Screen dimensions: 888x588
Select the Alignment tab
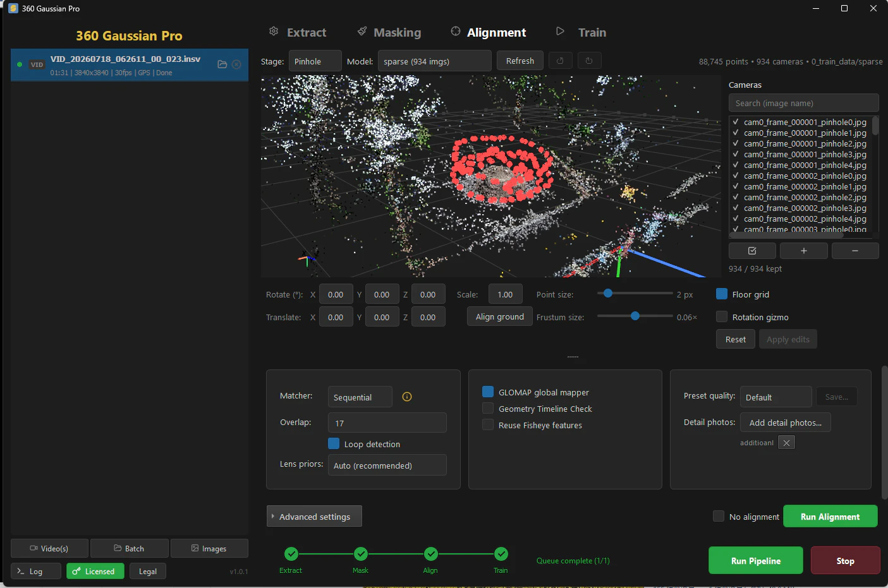click(x=489, y=32)
